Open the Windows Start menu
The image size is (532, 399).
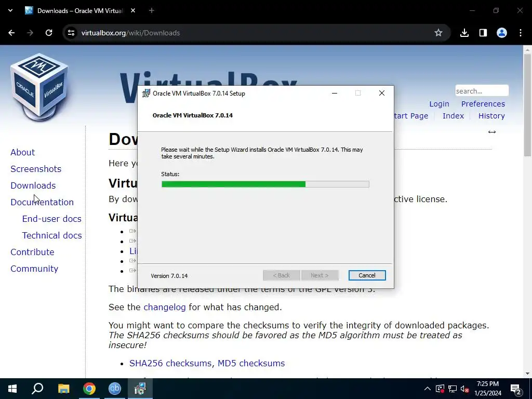click(x=12, y=389)
